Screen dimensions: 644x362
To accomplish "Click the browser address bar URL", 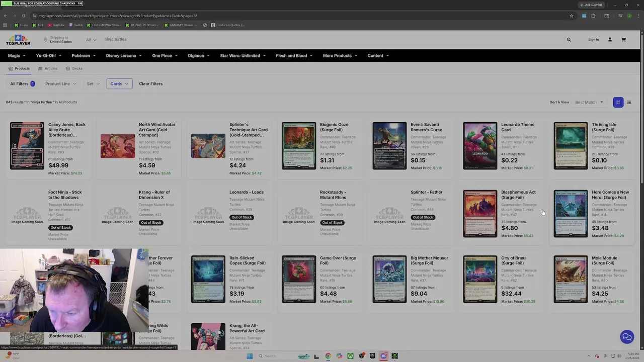I will click(118, 16).
